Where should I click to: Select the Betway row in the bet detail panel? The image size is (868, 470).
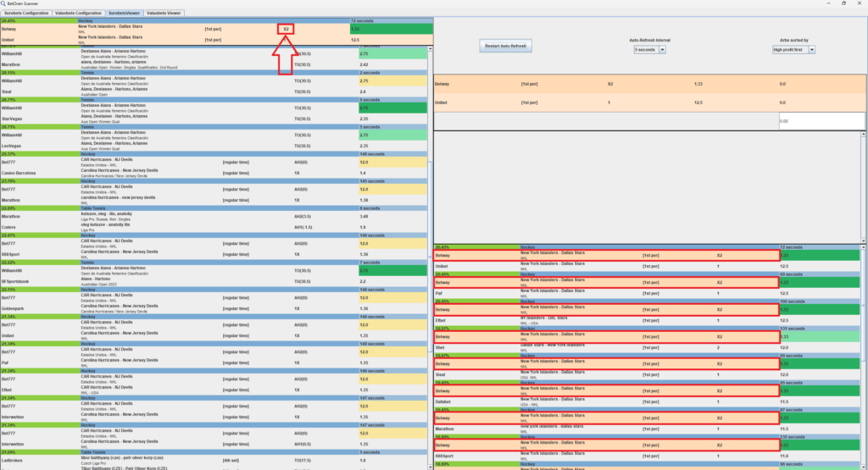tap(650, 84)
